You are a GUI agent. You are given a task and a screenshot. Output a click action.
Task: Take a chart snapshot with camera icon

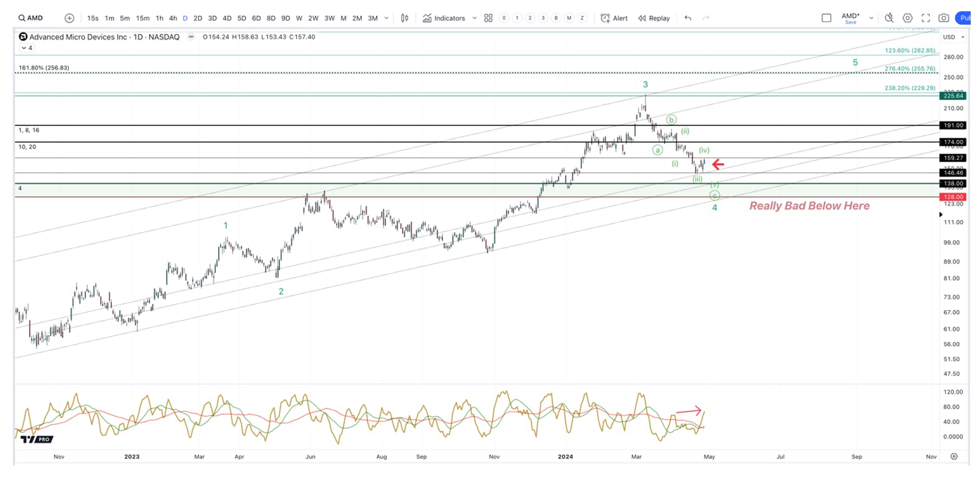point(943,18)
